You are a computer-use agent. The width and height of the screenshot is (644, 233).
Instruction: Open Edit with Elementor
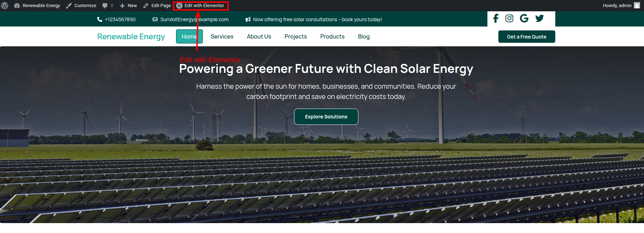201,6
